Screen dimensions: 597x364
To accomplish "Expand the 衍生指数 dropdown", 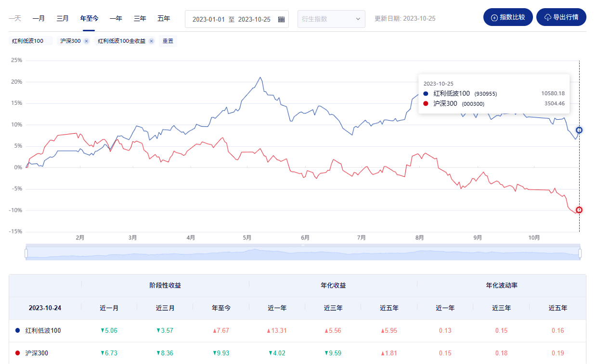I will [x=331, y=19].
